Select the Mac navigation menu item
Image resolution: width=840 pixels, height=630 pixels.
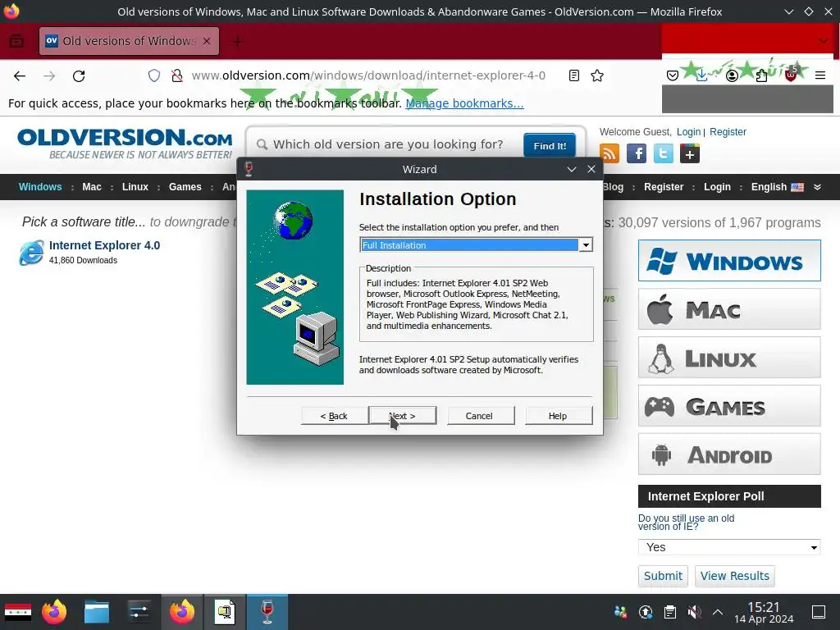[92, 187]
